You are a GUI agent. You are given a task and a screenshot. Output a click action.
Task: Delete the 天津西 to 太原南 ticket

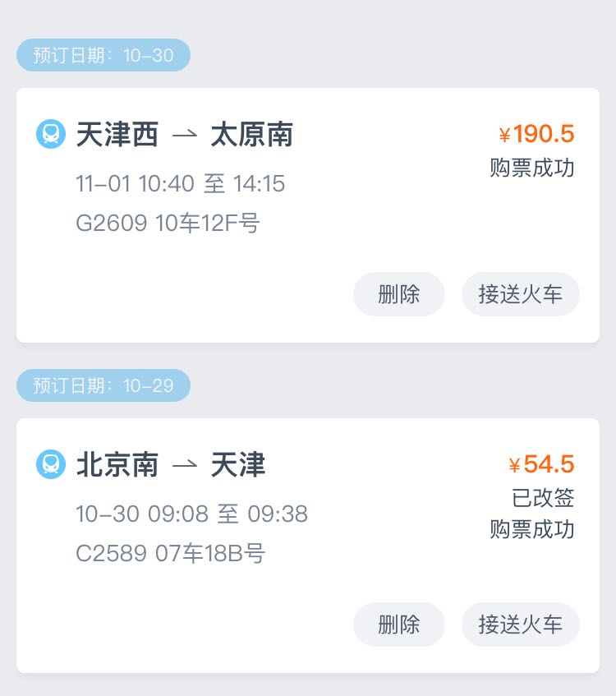pos(399,294)
